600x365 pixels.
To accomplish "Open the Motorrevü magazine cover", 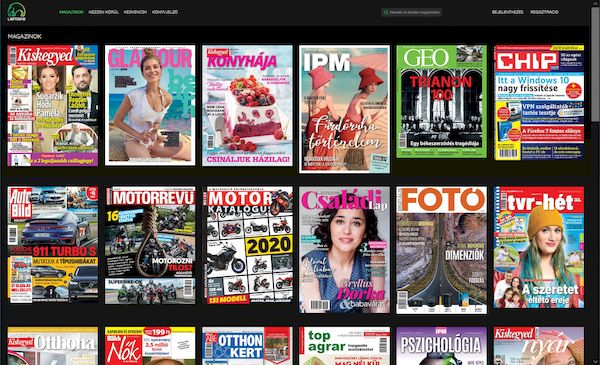I will (x=150, y=245).
